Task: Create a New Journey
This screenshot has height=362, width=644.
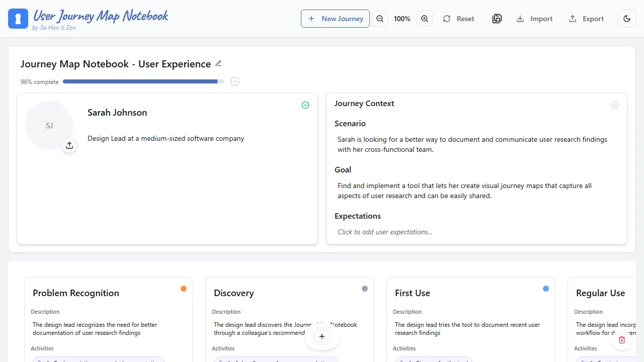Action: 335,19
